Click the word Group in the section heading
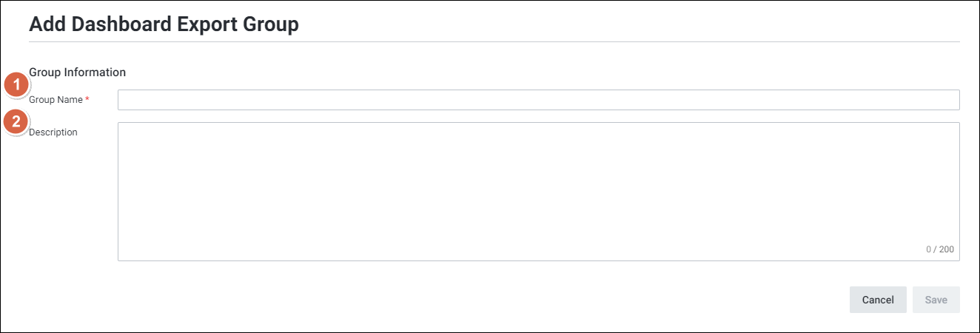 pyautogui.click(x=44, y=73)
